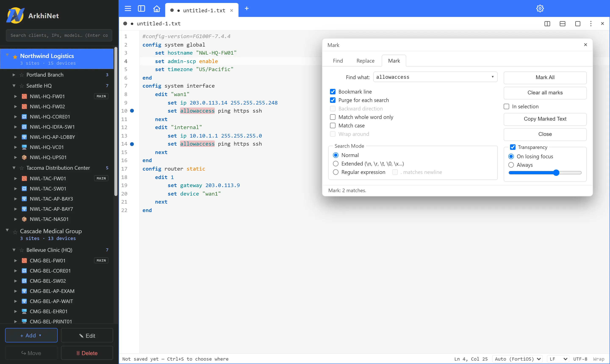This screenshot has height=364, width=610.
Task: Collapse the Seattle HQ site
Action: tap(14, 86)
